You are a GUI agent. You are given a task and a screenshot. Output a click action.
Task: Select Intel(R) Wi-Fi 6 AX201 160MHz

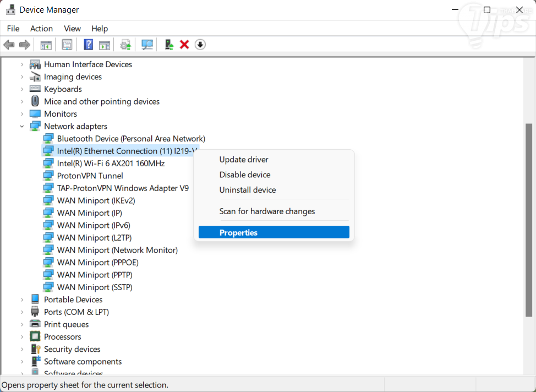[111, 163]
